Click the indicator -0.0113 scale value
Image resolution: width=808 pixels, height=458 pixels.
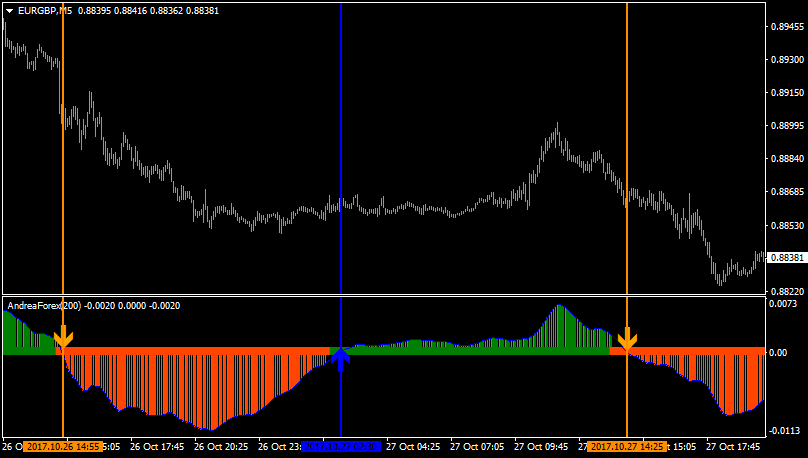point(784,429)
